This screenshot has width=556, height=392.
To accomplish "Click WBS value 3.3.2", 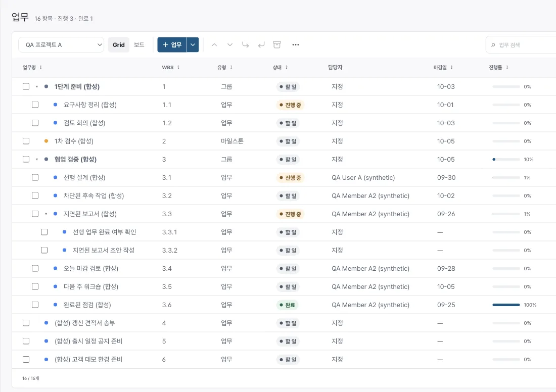I will [x=169, y=250].
